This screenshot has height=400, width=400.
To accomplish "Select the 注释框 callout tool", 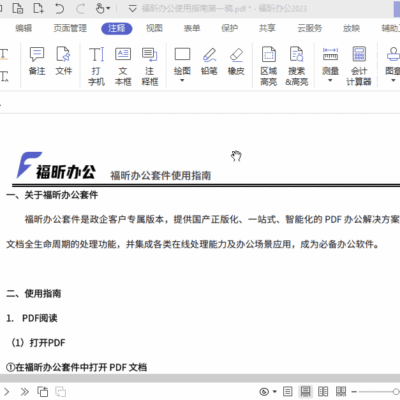I will coord(150,66).
